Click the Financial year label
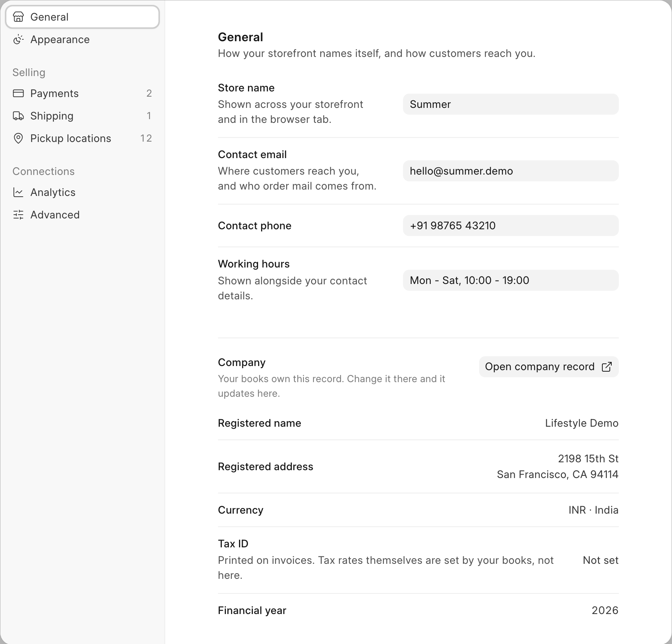The height and width of the screenshot is (644, 672). point(252,610)
